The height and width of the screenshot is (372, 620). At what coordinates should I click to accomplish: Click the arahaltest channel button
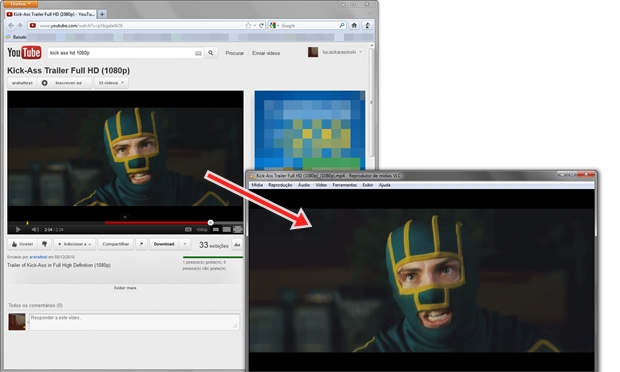tap(22, 83)
